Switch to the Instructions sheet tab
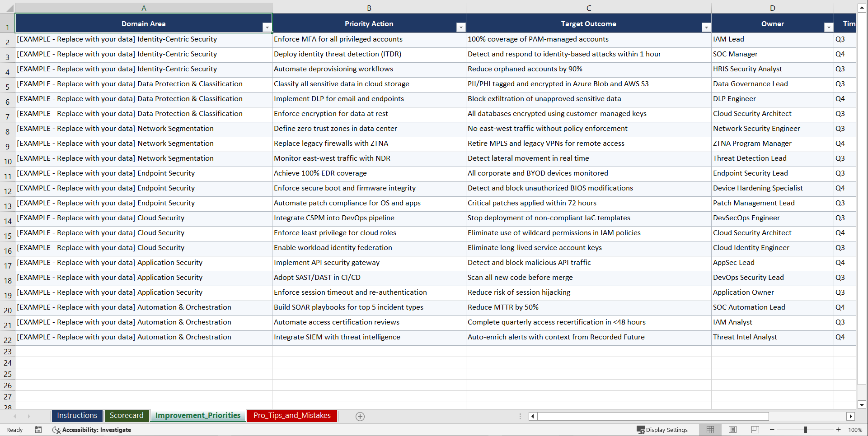Image resolution: width=868 pixels, height=436 pixels. pyautogui.click(x=77, y=416)
